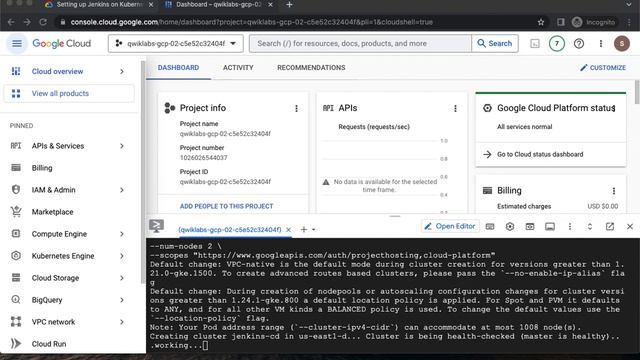Screen dimensions: 640x360
Task: Expand IAM & Admin submenu
Action: point(122,190)
